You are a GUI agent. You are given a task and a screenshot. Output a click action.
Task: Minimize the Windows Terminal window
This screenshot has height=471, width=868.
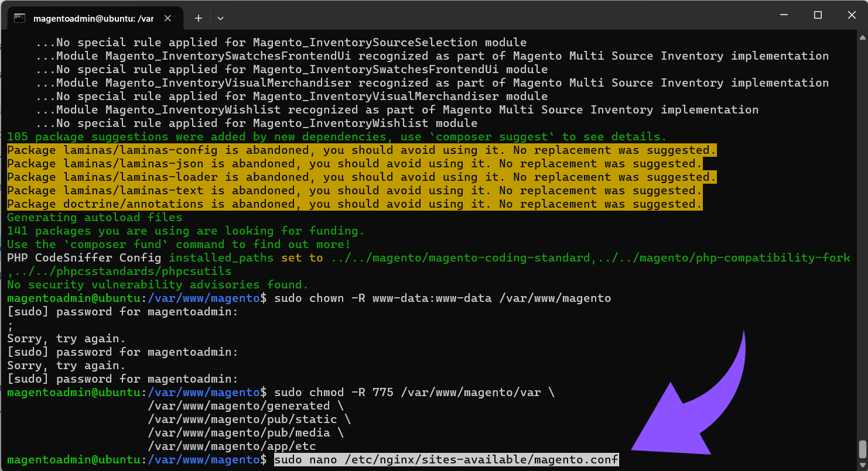click(783, 15)
